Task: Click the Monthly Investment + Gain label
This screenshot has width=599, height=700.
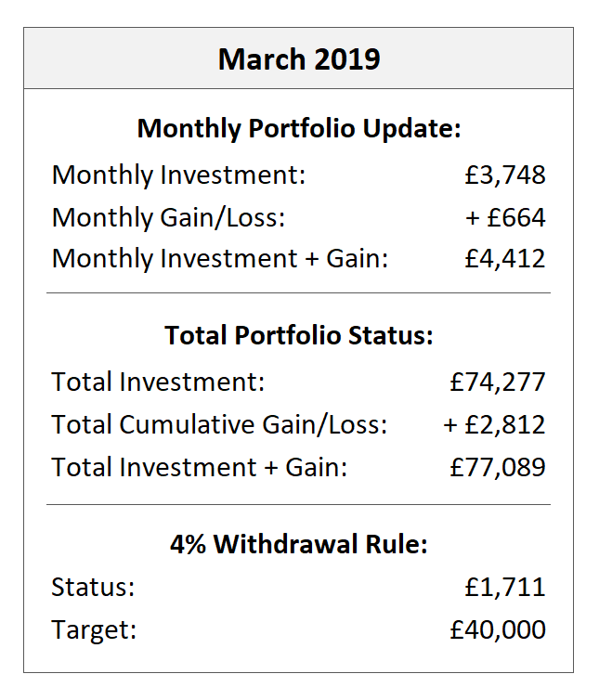Action: (220, 258)
